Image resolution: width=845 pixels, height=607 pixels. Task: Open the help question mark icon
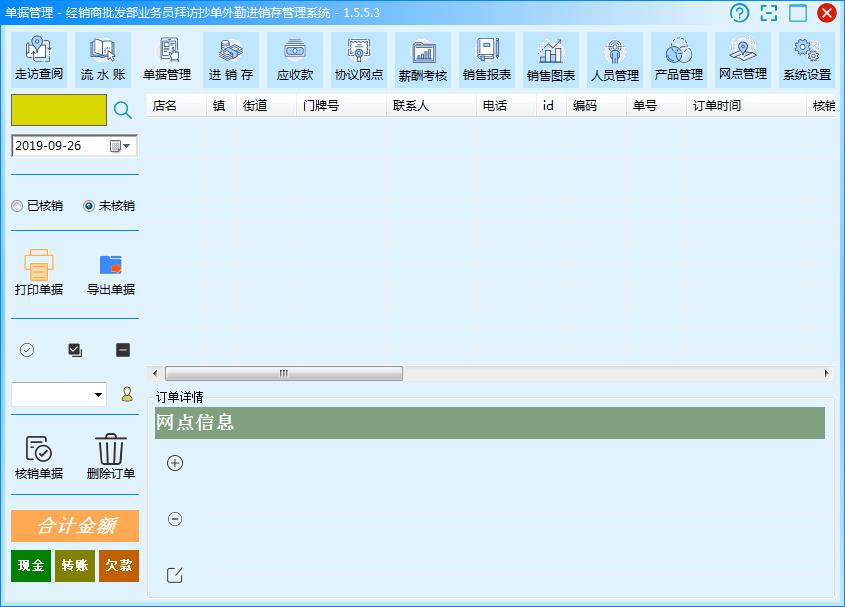tap(739, 12)
